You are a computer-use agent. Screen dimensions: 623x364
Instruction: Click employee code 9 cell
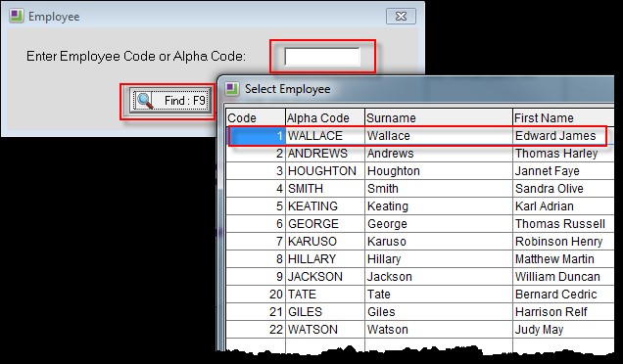pyautogui.click(x=256, y=277)
